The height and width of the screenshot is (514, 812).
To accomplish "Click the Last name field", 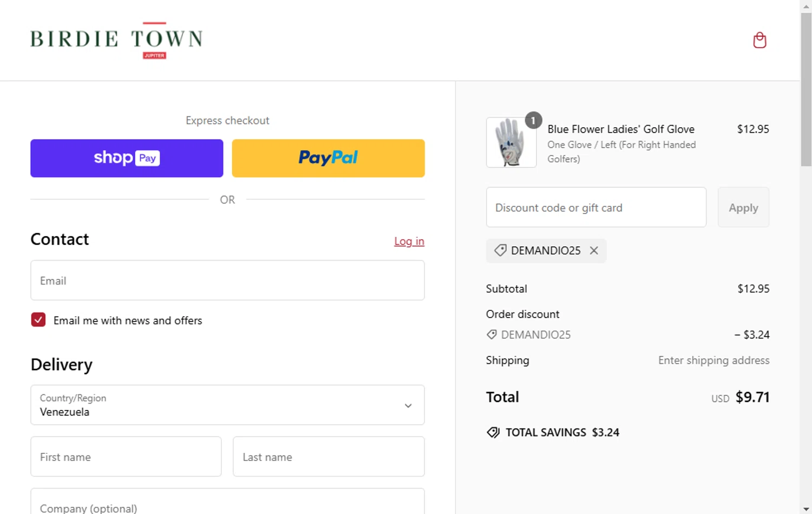I will coord(329,457).
